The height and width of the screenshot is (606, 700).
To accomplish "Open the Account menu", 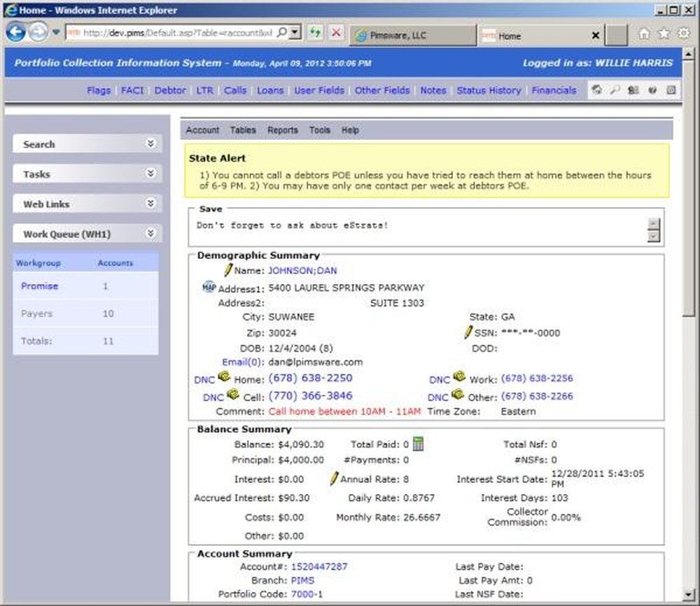I will click(x=202, y=130).
